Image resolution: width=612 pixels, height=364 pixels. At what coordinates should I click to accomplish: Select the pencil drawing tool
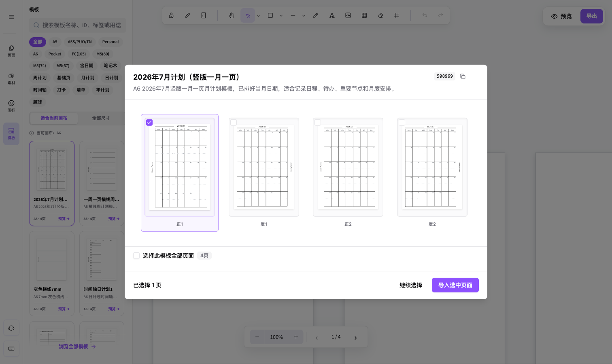pos(316,15)
